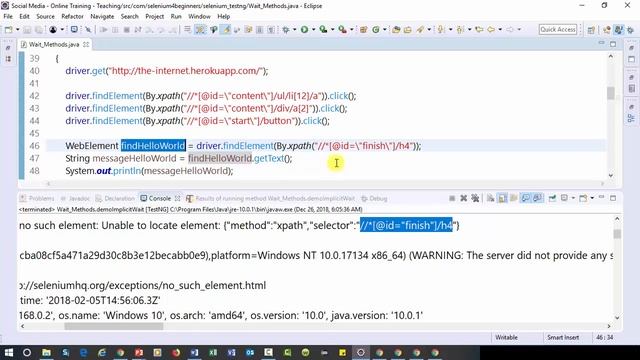The image size is (640, 360).
Task: Click the Windows Start button
Action: [9, 353]
